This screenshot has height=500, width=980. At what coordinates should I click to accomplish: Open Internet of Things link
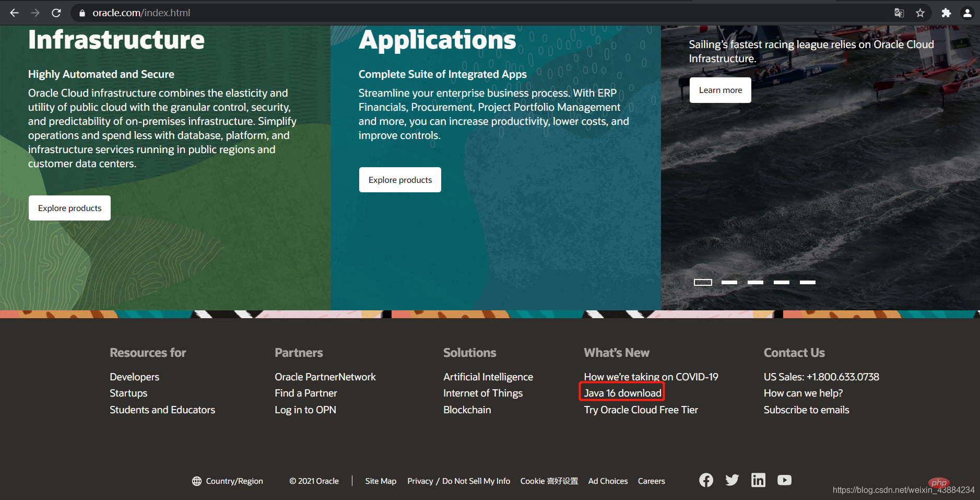[x=483, y=393]
